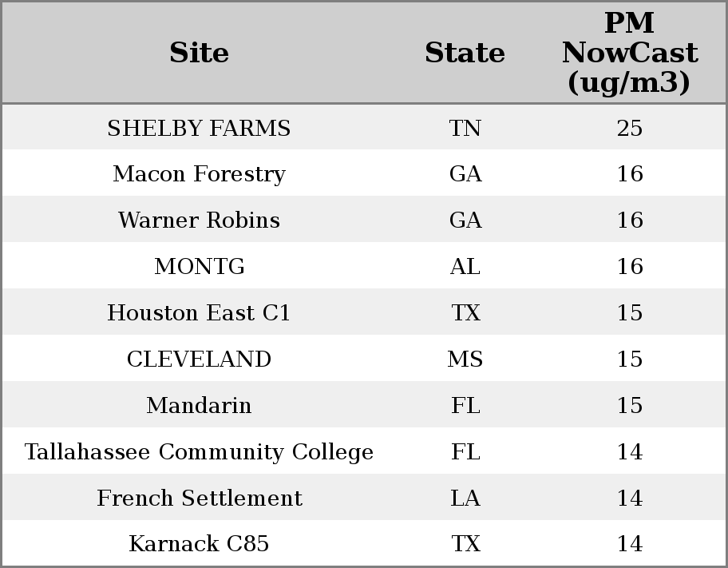The image size is (728, 568).
Task: Select Tallahassee Community College cell
Action: (199, 452)
